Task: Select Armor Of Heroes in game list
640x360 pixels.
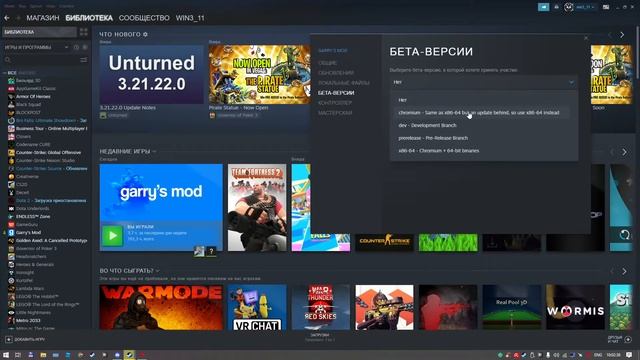Action: 33,96
